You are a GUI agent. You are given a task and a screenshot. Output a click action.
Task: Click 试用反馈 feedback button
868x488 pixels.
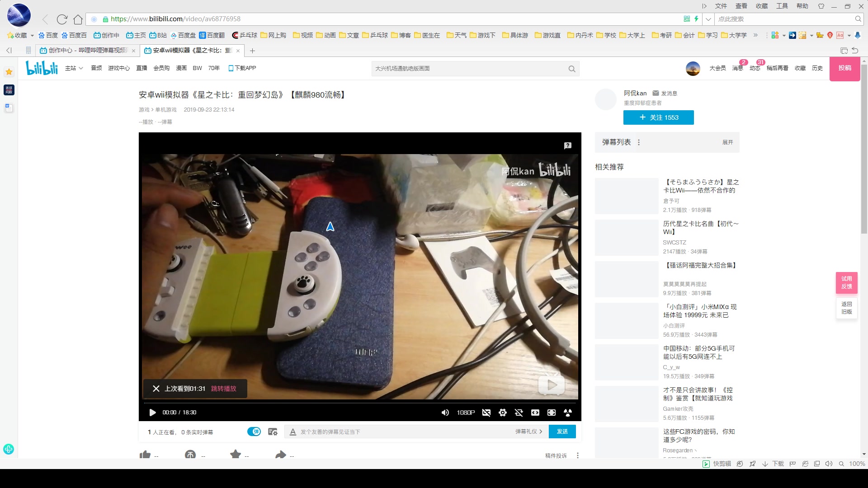tap(847, 283)
